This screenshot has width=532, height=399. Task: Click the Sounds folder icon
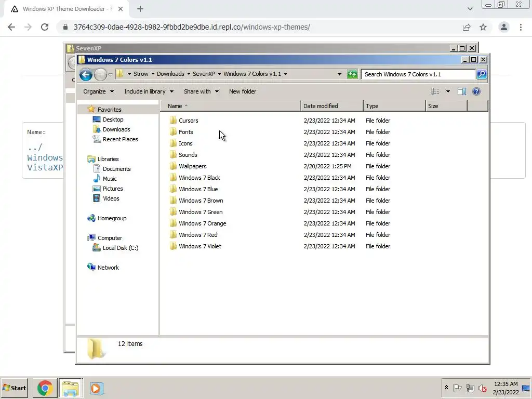pos(173,155)
